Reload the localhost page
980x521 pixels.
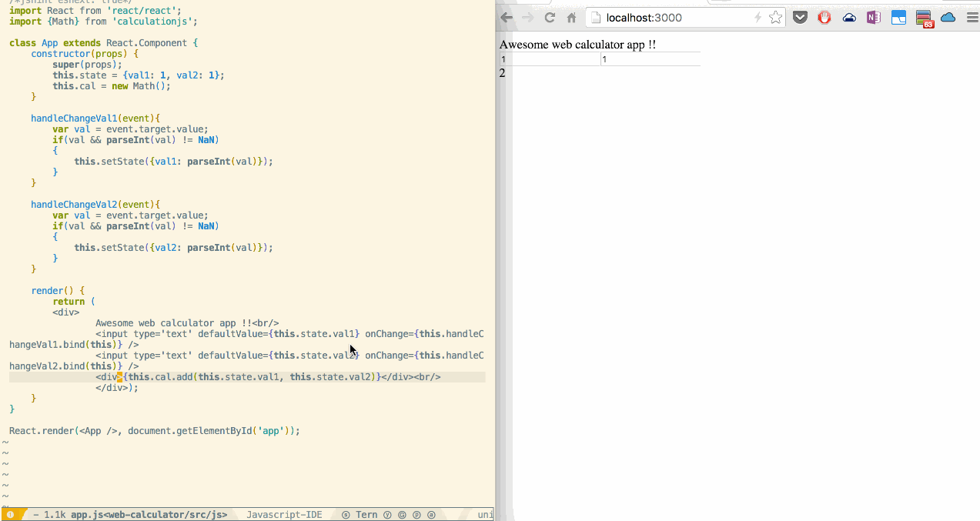point(550,18)
